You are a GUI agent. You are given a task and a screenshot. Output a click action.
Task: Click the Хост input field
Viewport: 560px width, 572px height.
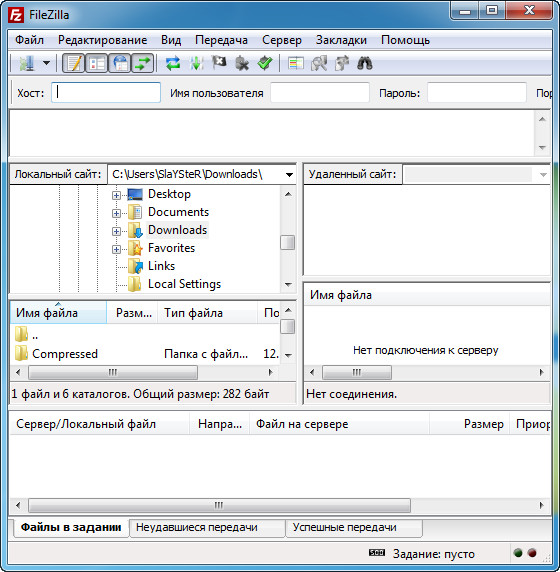click(x=106, y=93)
